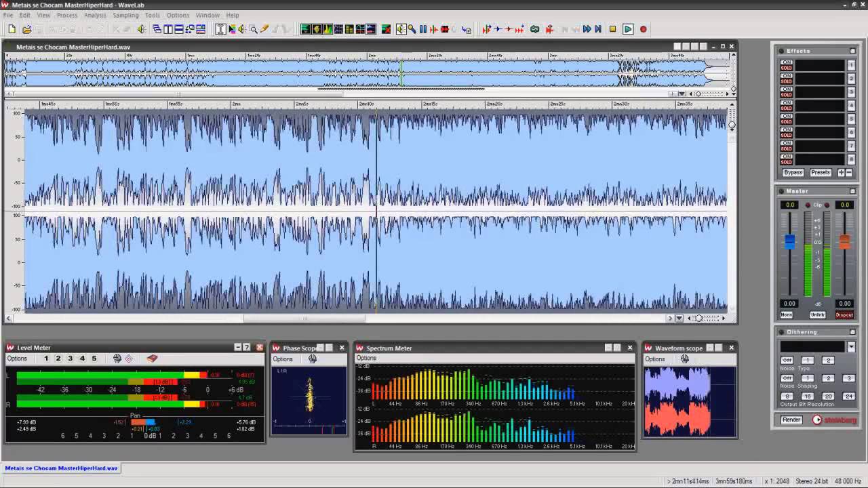Toggle SOLO for effect slot 2
868x488 pixels.
[x=787, y=81]
